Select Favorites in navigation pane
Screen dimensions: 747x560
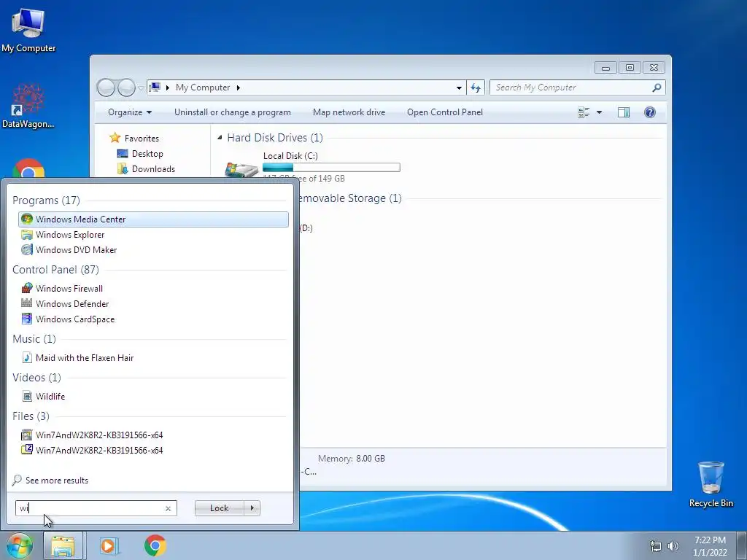point(142,138)
